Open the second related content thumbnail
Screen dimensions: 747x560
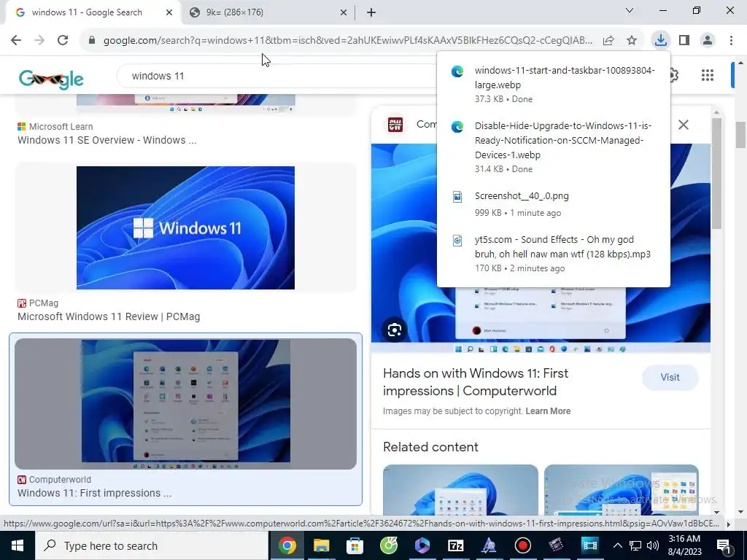(x=622, y=489)
